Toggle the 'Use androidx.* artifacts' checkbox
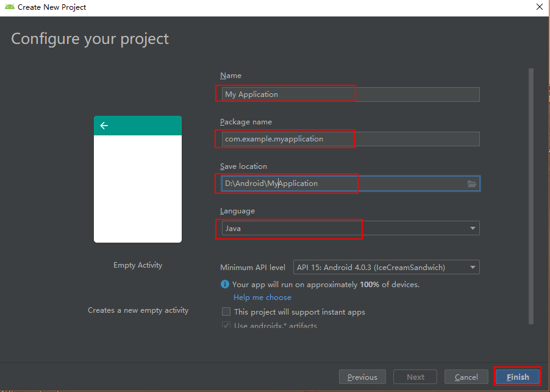This screenshot has width=550, height=392. [226, 325]
